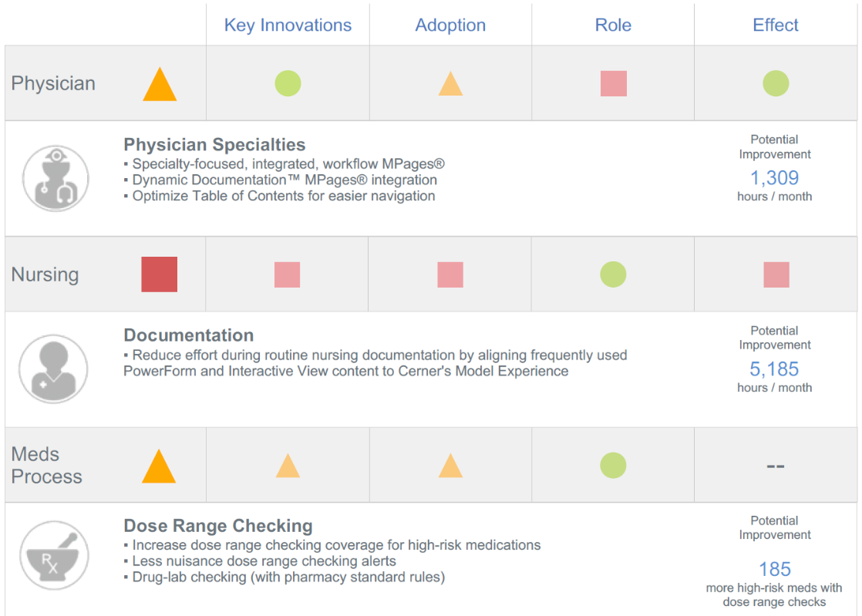Click Nursing's pink Effect square
The image size is (862, 616).
(776, 274)
